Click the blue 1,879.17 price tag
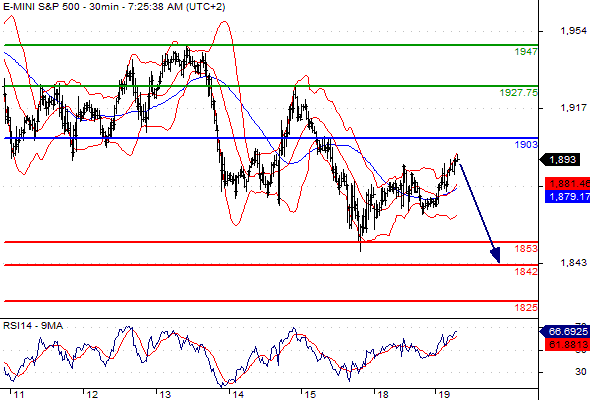Image resolution: width=590 pixels, height=400 pixels. (567, 196)
